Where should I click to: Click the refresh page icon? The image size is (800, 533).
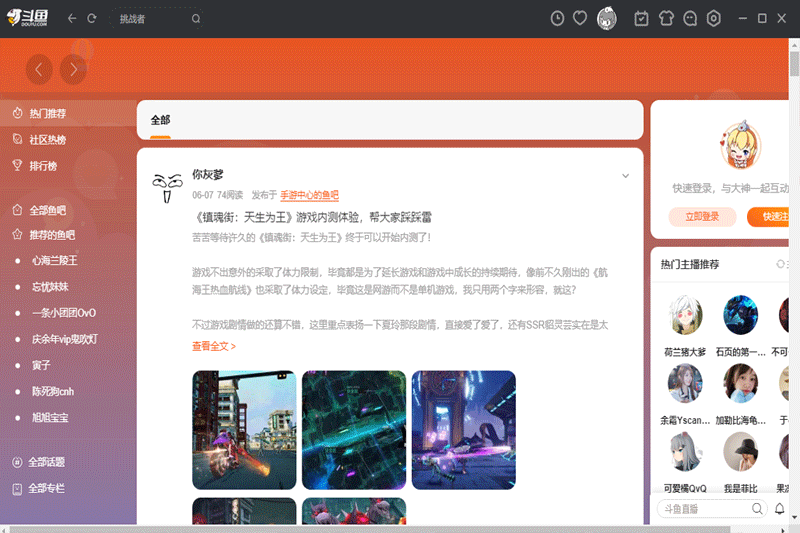92,18
